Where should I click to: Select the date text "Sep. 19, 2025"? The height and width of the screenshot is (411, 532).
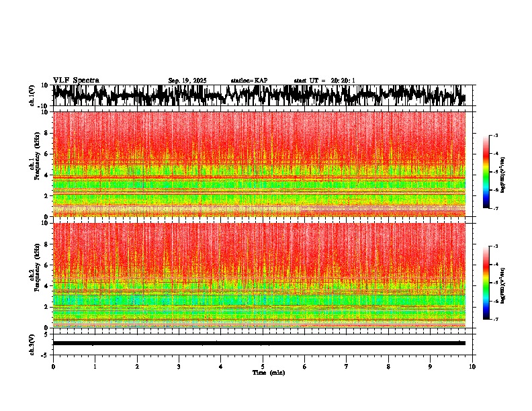click(187, 81)
